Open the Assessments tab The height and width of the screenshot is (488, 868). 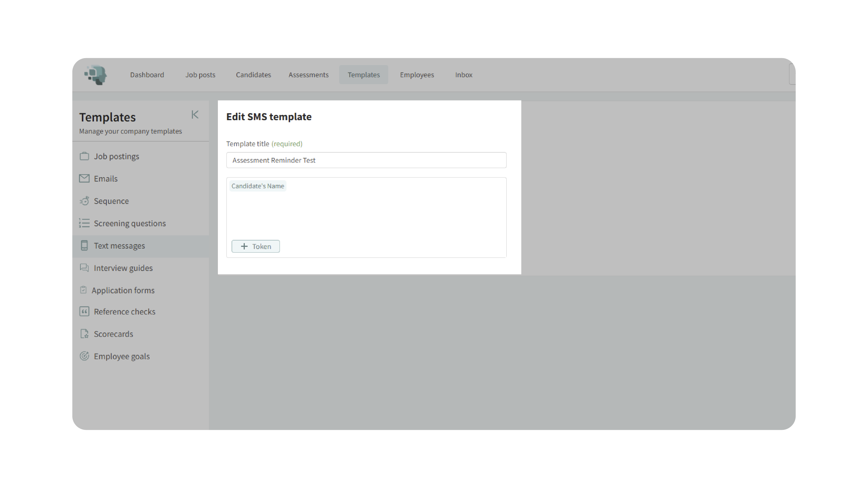[308, 75]
